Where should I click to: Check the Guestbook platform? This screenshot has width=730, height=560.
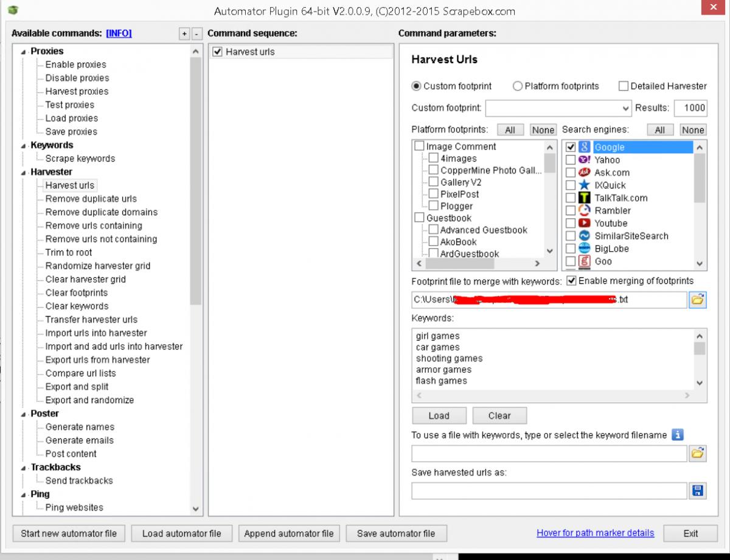click(x=419, y=218)
